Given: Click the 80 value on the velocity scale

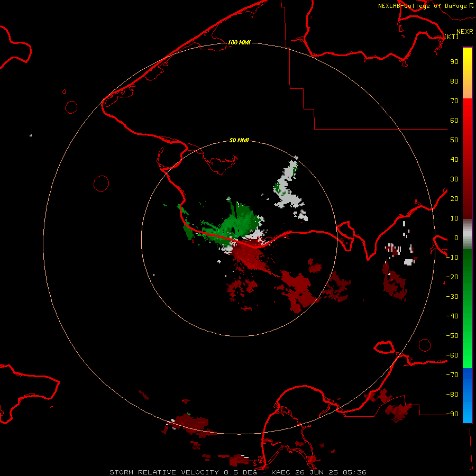Looking at the screenshot, I should (454, 81).
